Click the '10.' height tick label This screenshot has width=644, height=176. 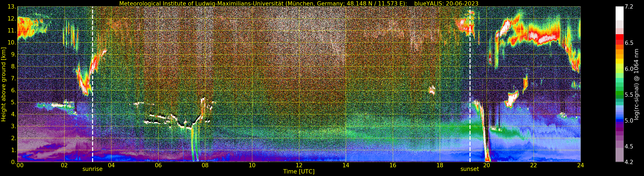pyautogui.click(x=12, y=43)
